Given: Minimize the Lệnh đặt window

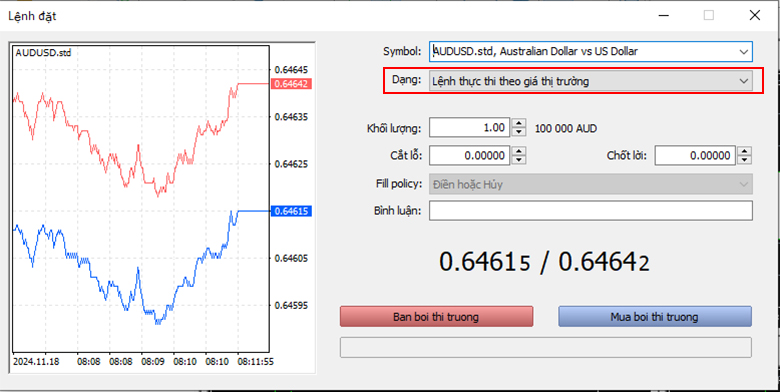Looking at the screenshot, I should (664, 15).
